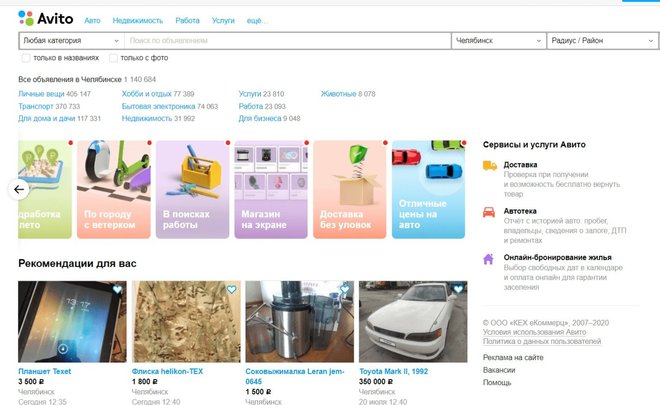Image resolution: width=660 pixels, height=405 pixels.
Task: Click the Avito logo icon
Action: 25,18
